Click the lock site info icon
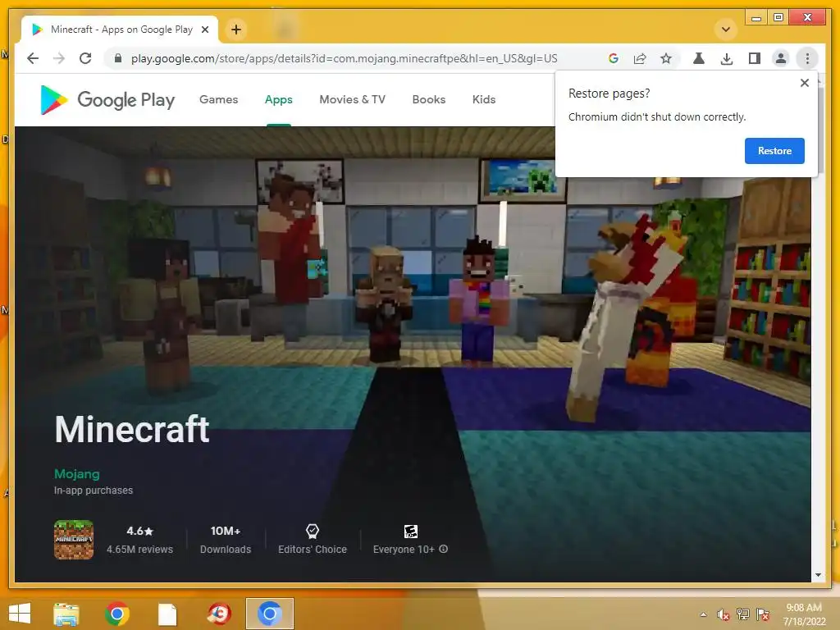 pos(118,58)
